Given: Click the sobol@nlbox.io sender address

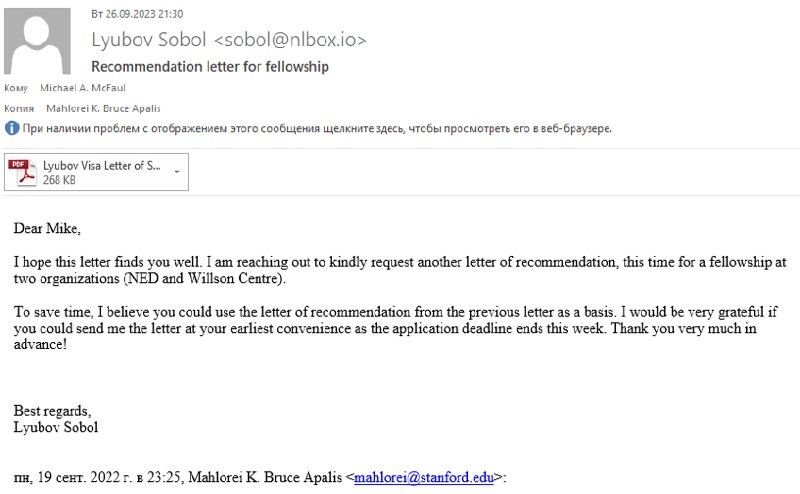Looking at the screenshot, I should [x=290, y=40].
